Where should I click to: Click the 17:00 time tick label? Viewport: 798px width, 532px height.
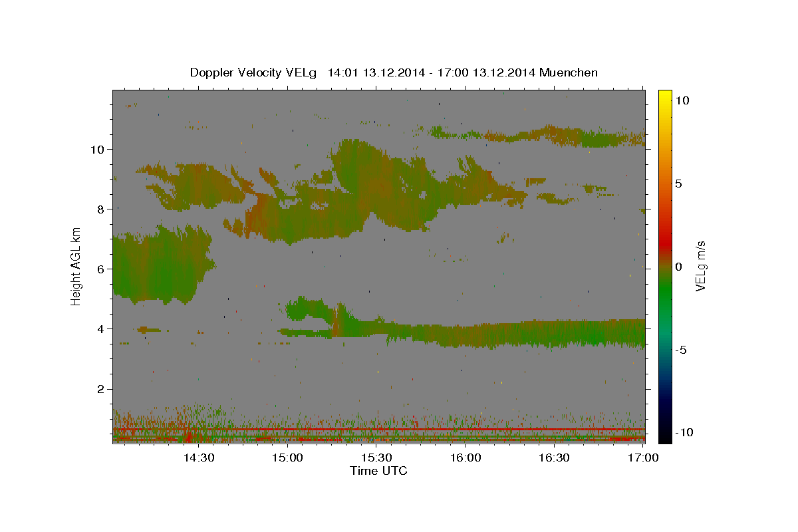[x=644, y=458]
